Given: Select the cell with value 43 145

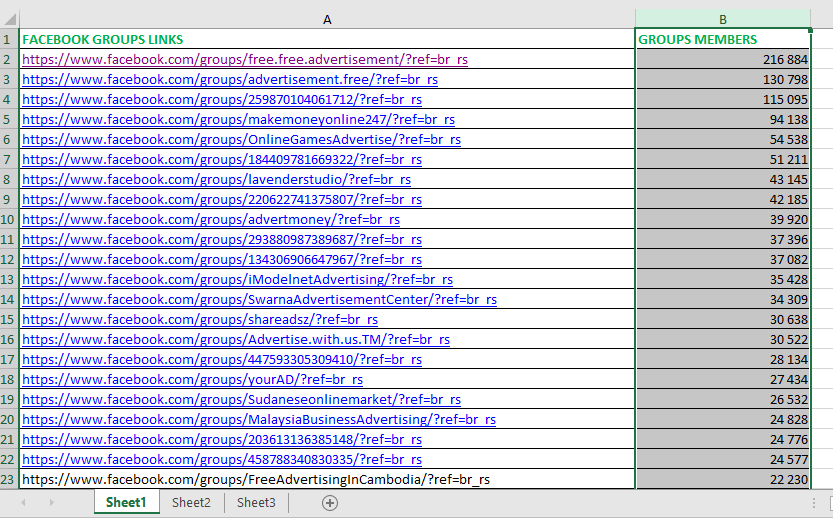Looking at the screenshot, I should click(722, 180).
